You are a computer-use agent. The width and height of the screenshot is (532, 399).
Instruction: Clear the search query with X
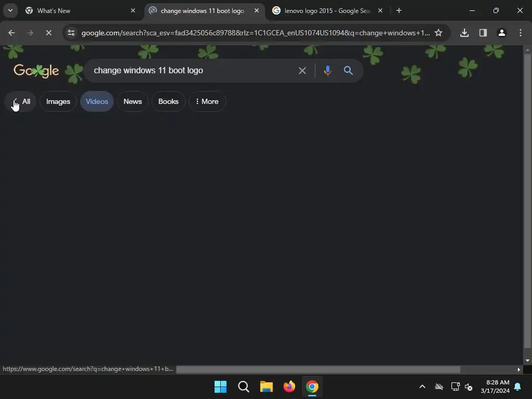point(302,71)
